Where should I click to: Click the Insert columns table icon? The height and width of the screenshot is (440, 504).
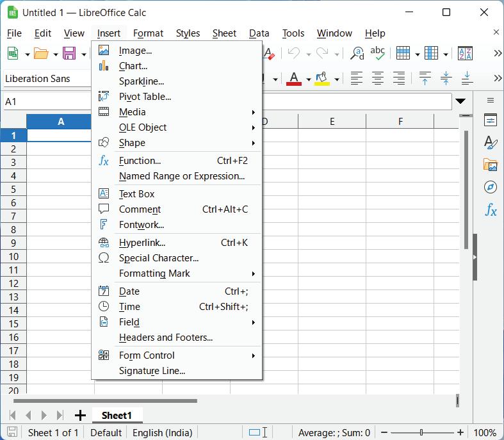click(x=432, y=53)
